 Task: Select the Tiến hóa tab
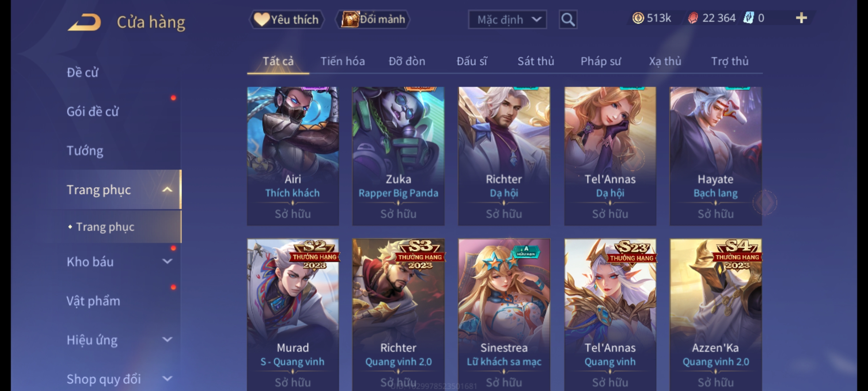tap(342, 61)
